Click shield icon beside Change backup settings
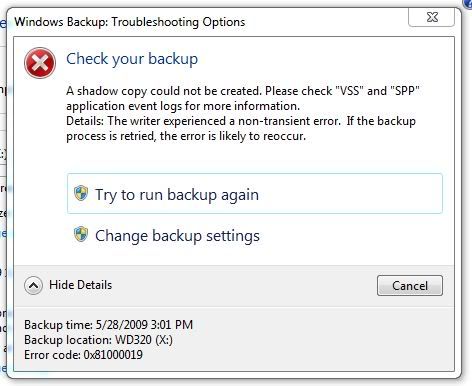Screen dimensions: 472x386 tap(81, 234)
